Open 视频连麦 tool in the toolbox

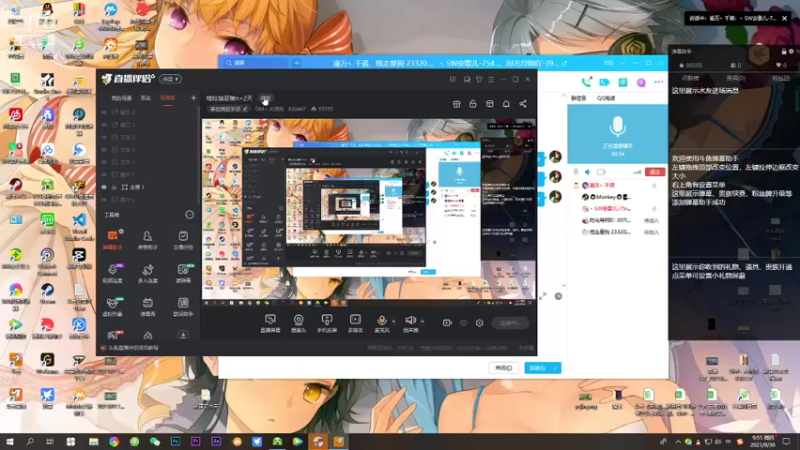coord(113,273)
